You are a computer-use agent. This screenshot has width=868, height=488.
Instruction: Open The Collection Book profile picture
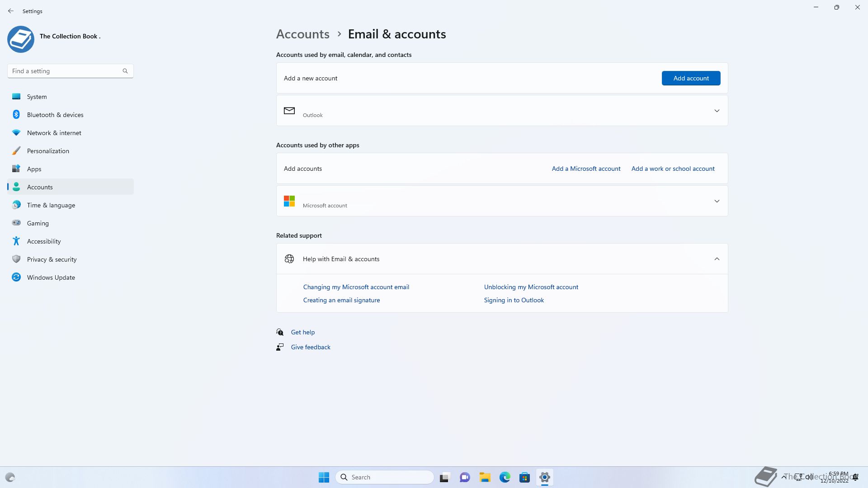(x=21, y=39)
